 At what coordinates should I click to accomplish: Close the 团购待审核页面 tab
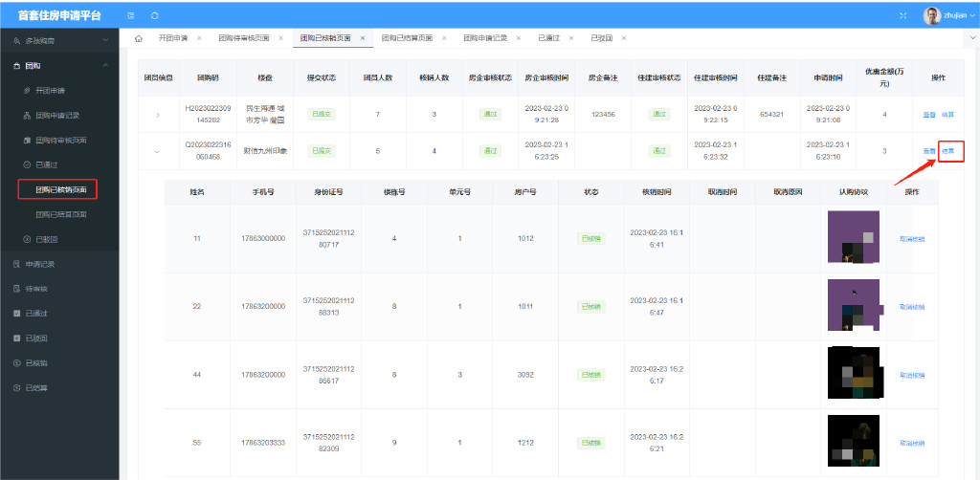pos(280,38)
